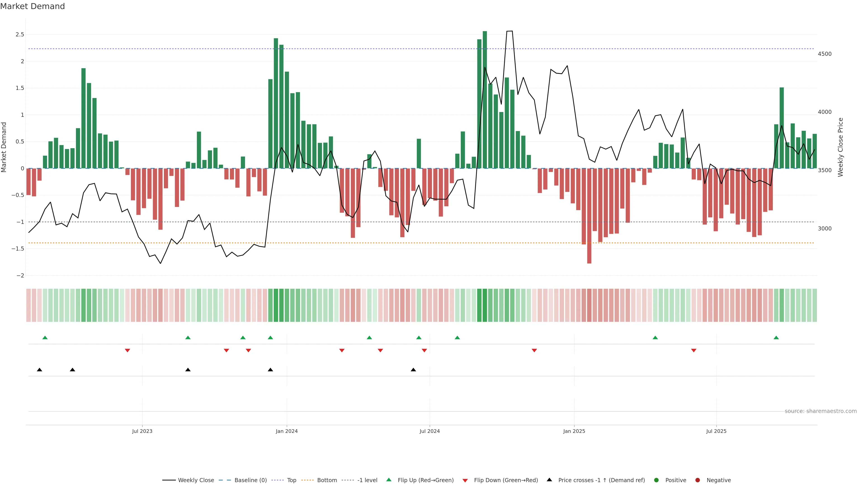Toggle the Baseline (0) legend entry

250,480
